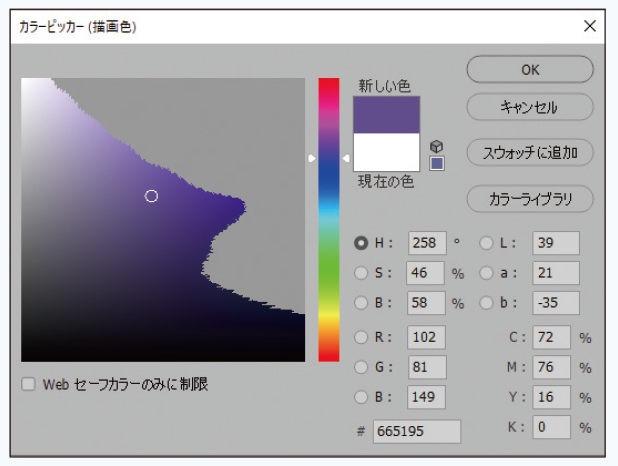Screen dimensions: 618x466
Task: Click the C cyan percentage field
Action: point(551,337)
